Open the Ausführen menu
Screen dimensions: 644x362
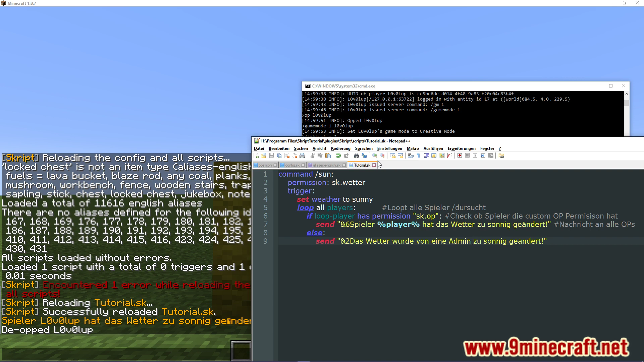433,148
